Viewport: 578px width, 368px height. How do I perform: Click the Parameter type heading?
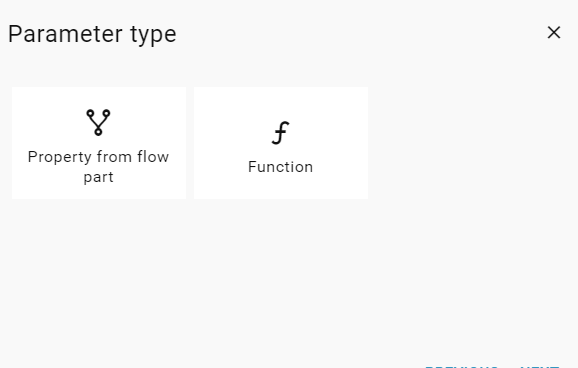pos(92,34)
